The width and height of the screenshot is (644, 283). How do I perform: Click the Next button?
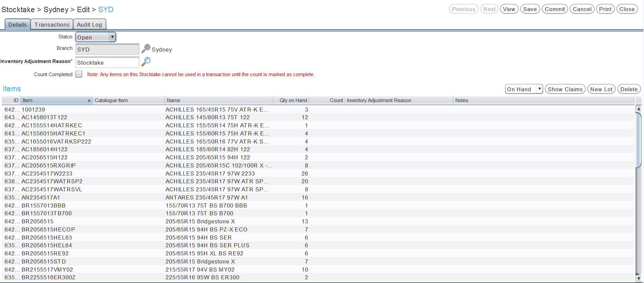click(x=489, y=9)
